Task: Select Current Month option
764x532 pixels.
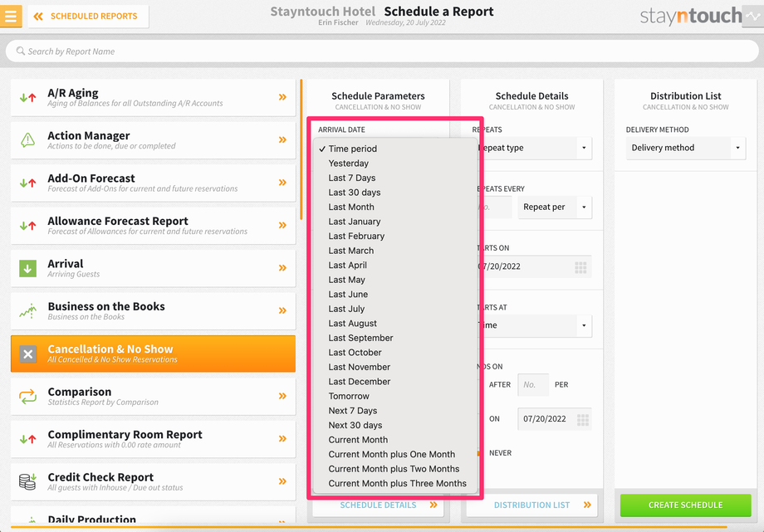Action: point(394,440)
